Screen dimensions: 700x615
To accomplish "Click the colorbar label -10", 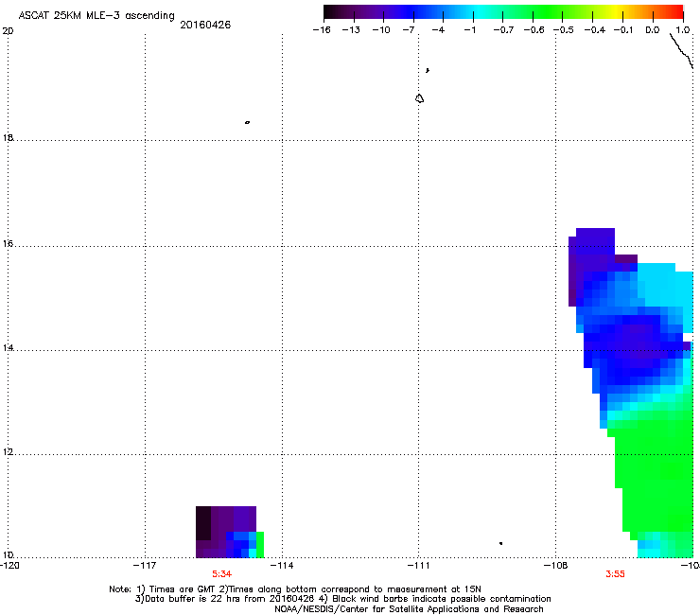I will [381, 30].
